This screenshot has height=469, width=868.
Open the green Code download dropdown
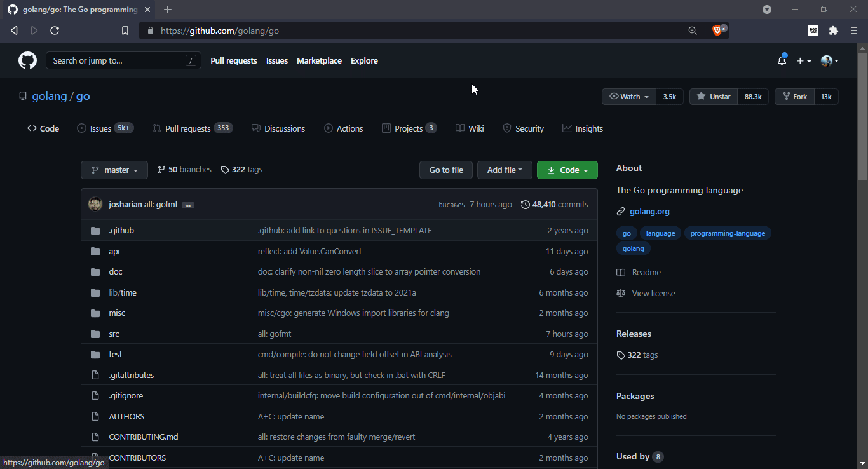click(x=567, y=170)
